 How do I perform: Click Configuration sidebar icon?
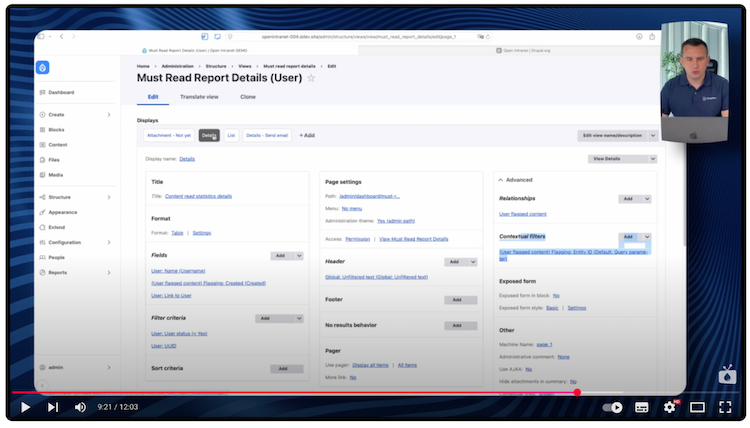pyautogui.click(x=43, y=242)
